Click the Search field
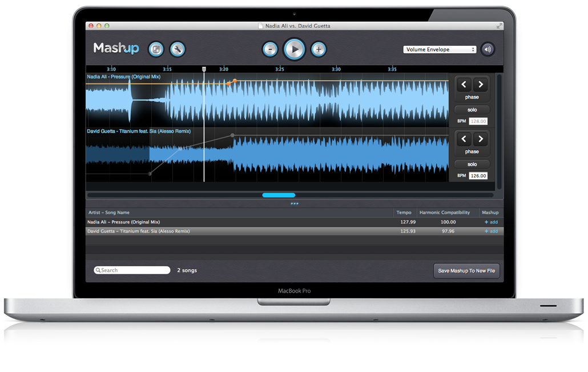This screenshot has width=588, height=372. coord(132,270)
